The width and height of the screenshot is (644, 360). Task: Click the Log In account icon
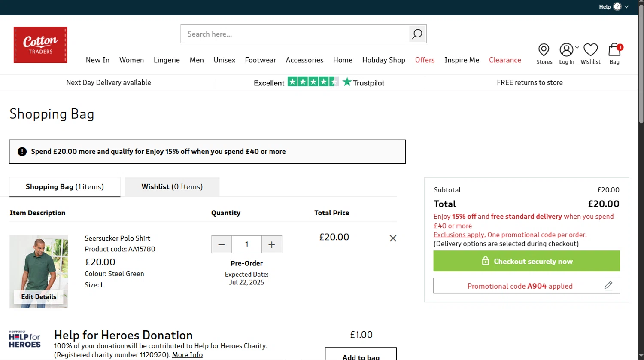coord(566,50)
